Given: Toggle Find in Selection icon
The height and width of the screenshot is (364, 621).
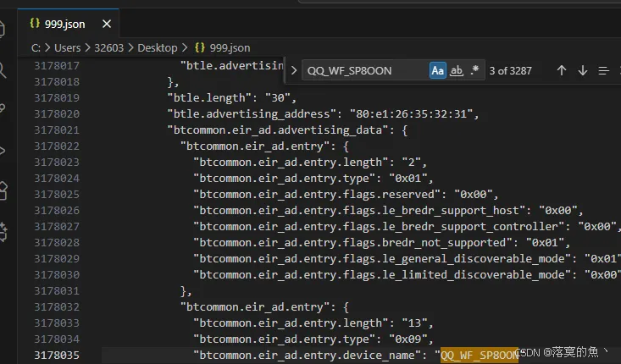Looking at the screenshot, I should point(603,70).
